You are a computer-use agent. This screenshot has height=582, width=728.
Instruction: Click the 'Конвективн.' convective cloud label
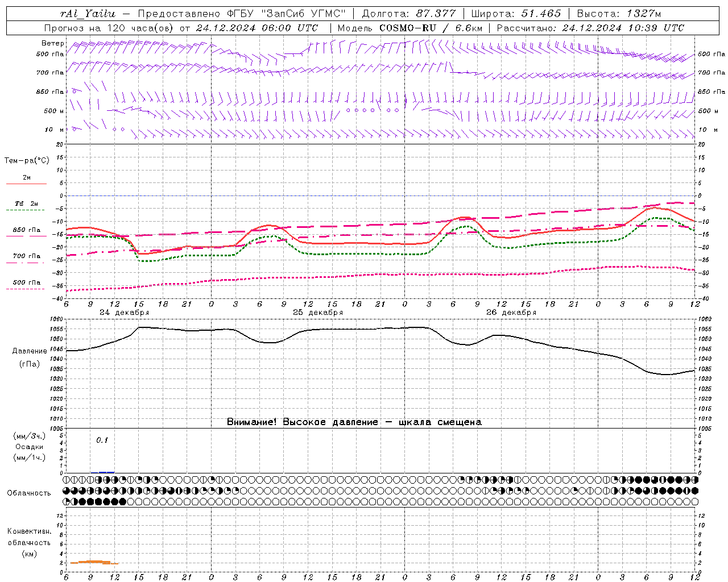(x=29, y=531)
